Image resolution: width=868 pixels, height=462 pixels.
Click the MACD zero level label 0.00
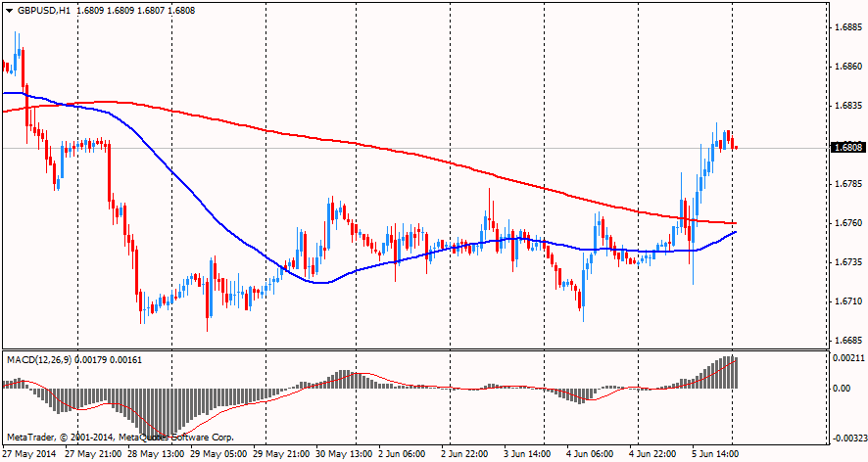coord(844,389)
